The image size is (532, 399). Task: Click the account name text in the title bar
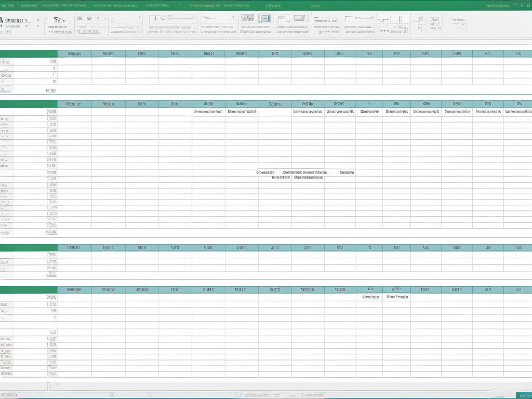click(497, 5)
